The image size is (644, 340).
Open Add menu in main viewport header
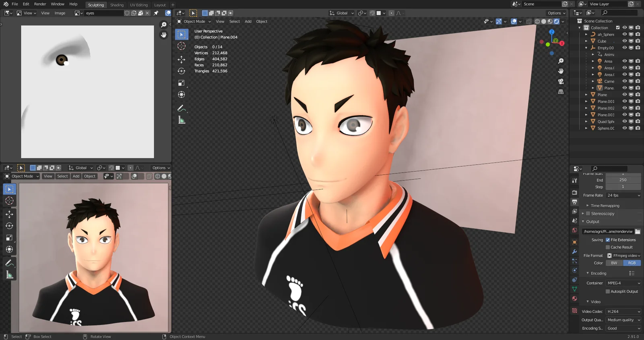click(248, 21)
